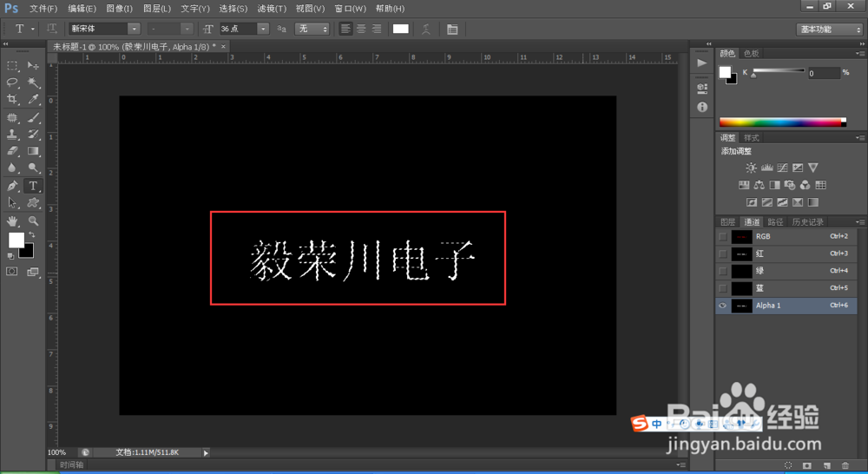Load channel as selection icon
The height and width of the screenshot is (474, 868).
tap(788, 465)
